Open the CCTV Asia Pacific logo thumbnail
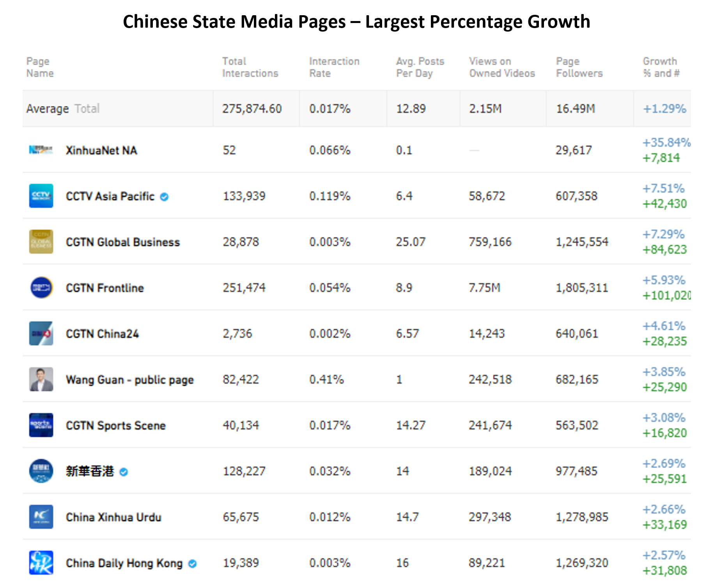The height and width of the screenshot is (588, 705). (41, 196)
